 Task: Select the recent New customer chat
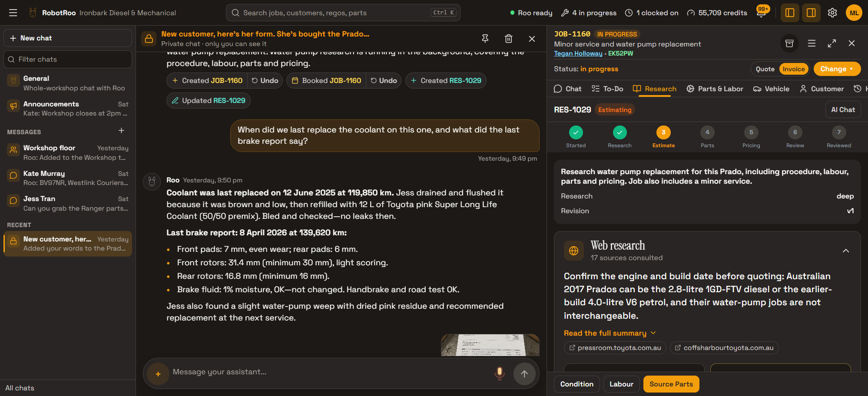click(68, 244)
